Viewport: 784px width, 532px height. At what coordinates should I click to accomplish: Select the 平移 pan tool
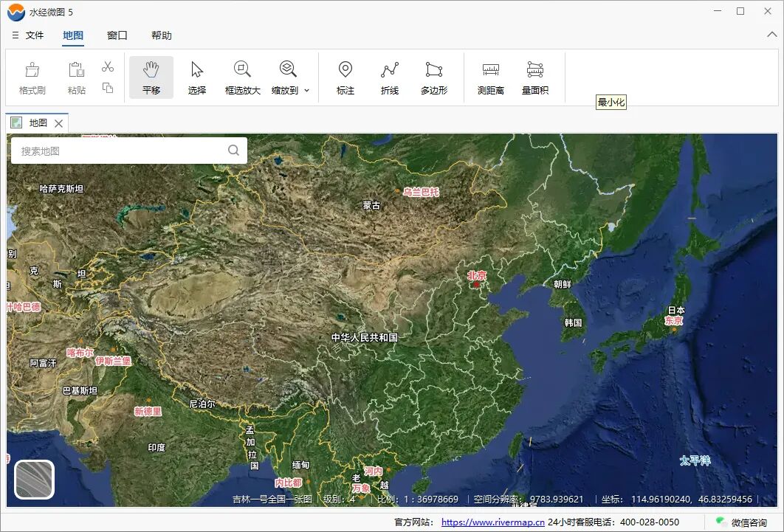pyautogui.click(x=151, y=77)
